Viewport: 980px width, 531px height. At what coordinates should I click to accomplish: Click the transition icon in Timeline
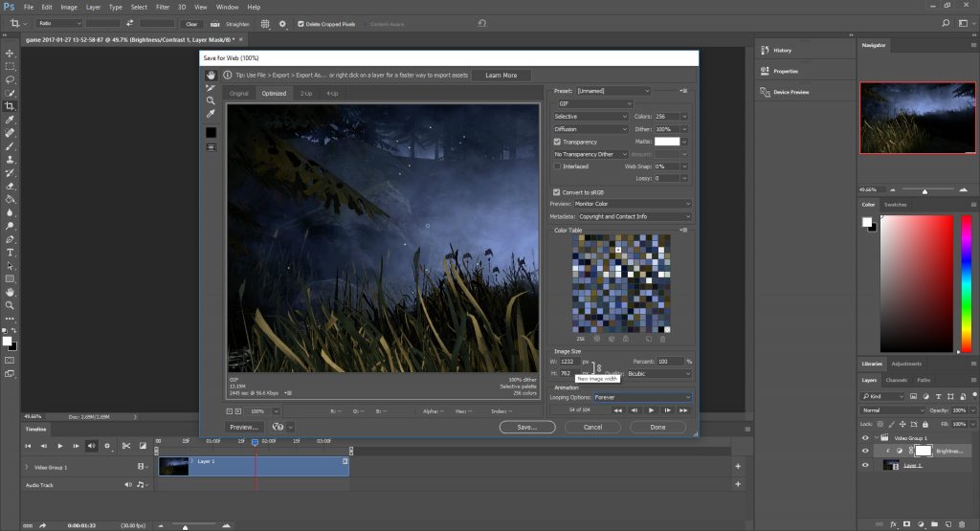tap(143, 446)
